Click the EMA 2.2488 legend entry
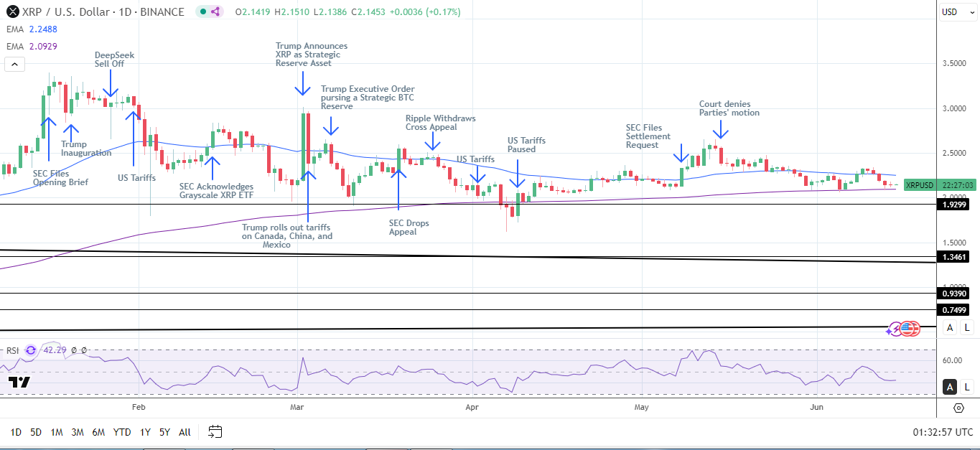 tap(32, 29)
